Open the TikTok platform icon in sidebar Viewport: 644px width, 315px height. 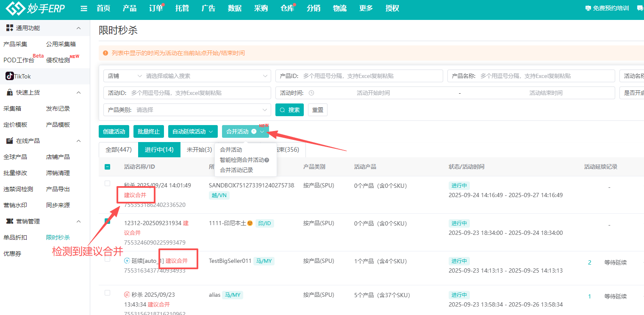click(9, 76)
